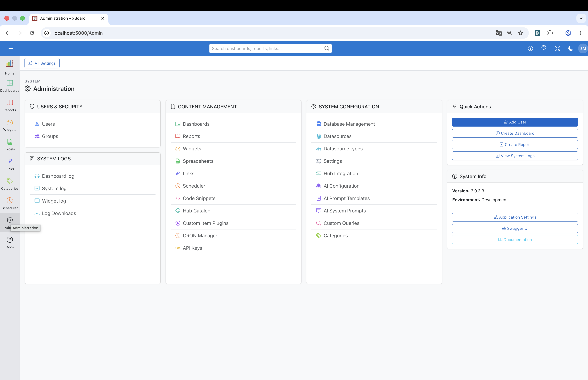Click the Add User button

point(515,122)
